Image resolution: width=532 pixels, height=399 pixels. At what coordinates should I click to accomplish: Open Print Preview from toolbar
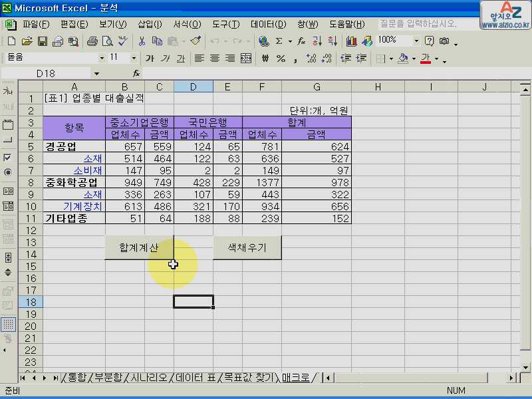pos(108,41)
